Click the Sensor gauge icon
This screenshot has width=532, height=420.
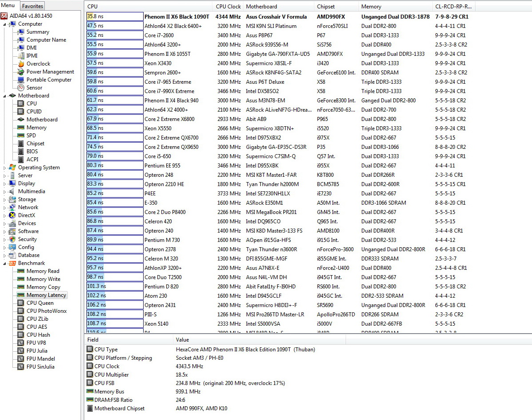(20, 88)
